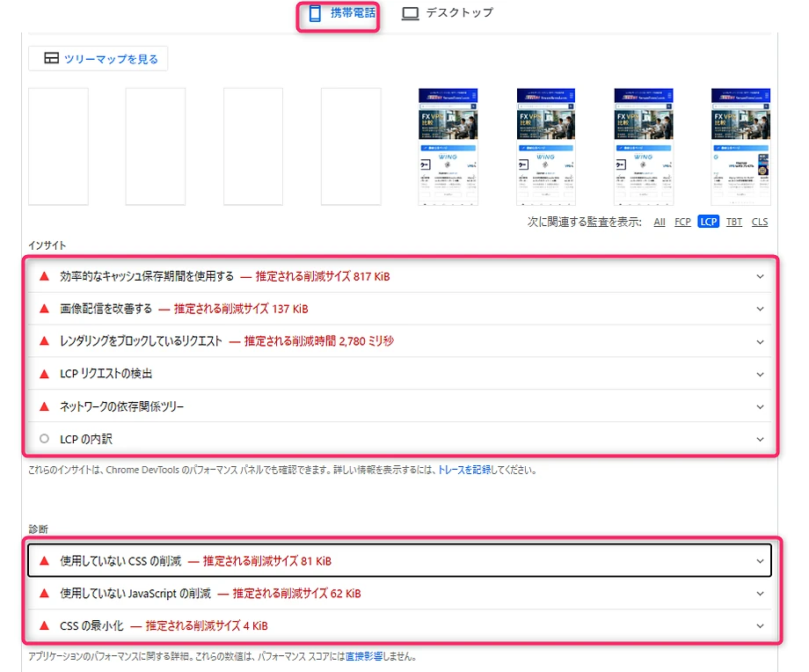809x672 pixels.
Task: Click text 推定される削減サイズ 81 KiB
Action: [x=267, y=561]
